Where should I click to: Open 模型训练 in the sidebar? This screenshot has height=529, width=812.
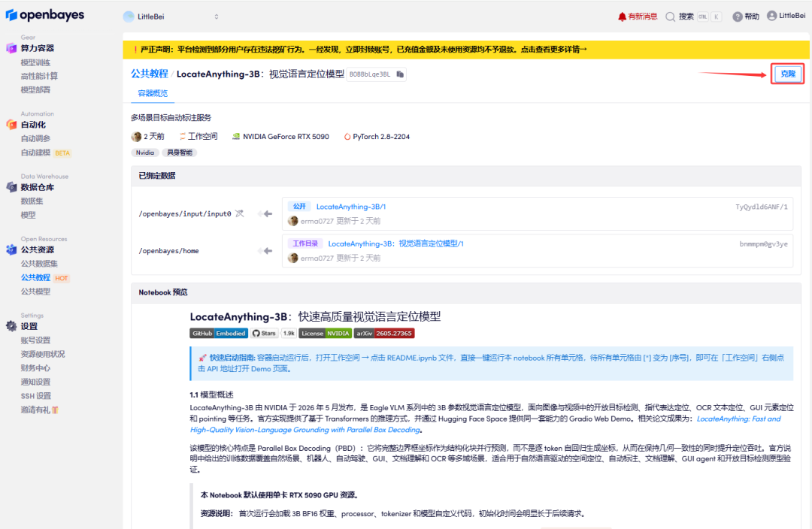pyautogui.click(x=35, y=62)
